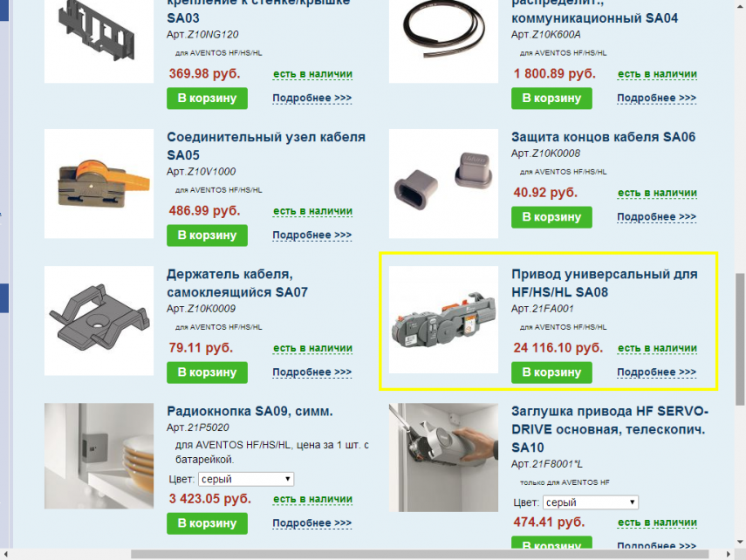Open the color dropdown for Заглушка привода SA10

pos(591,502)
